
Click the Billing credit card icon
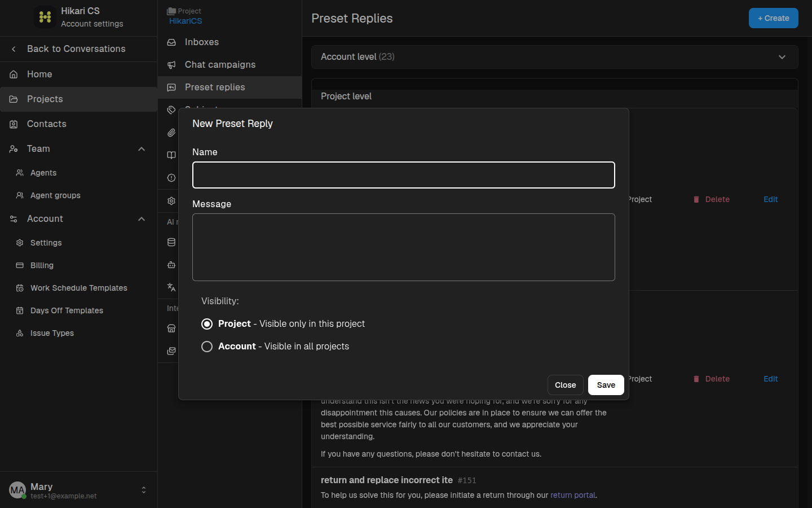20,265
